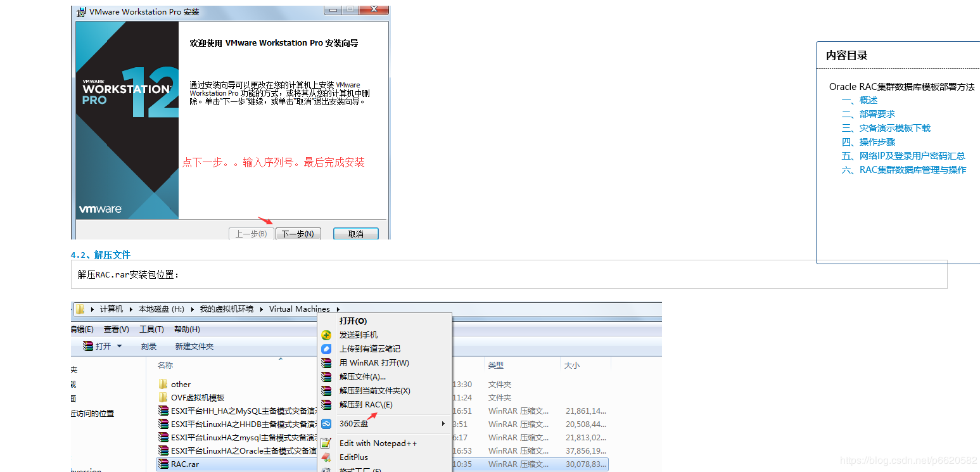Choose 解压到 RAC\(E) in context menu
Viewport: 980px width, 472px height.
[x=366, y=405]
